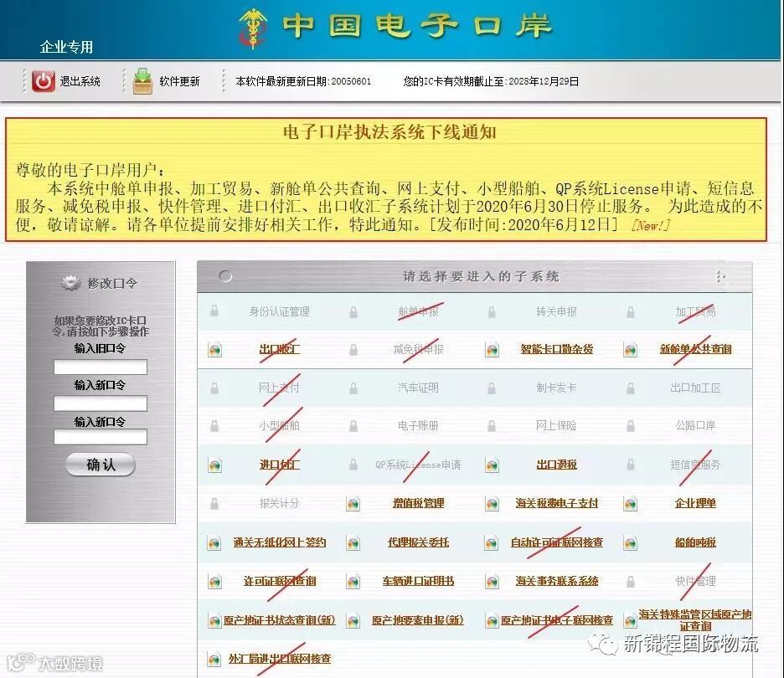784x678 pixels.
Task: Click the icon beside 原产地证书电子联网核查
Action: pos(492,621)
